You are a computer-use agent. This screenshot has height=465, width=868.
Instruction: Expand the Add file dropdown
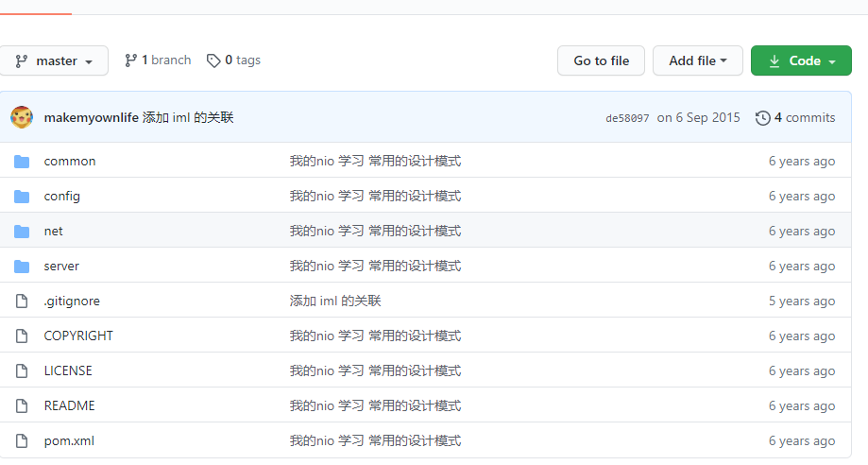(697, 60)
